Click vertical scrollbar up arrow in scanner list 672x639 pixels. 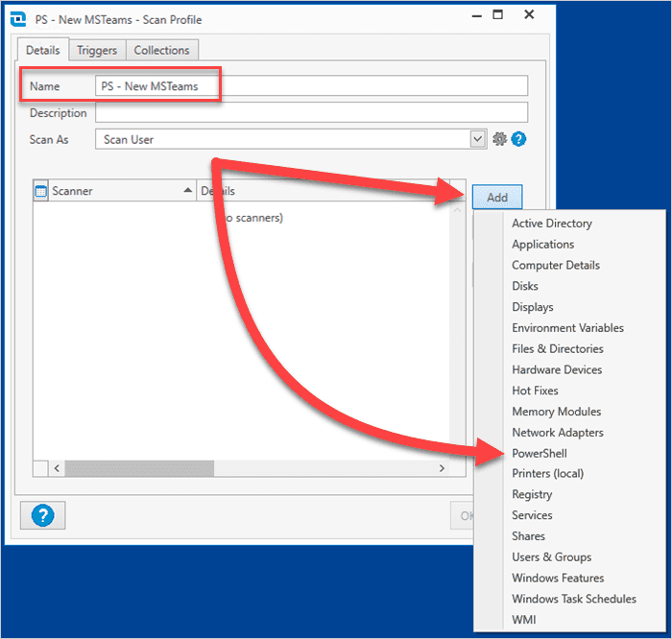click(x=457, y=210)
